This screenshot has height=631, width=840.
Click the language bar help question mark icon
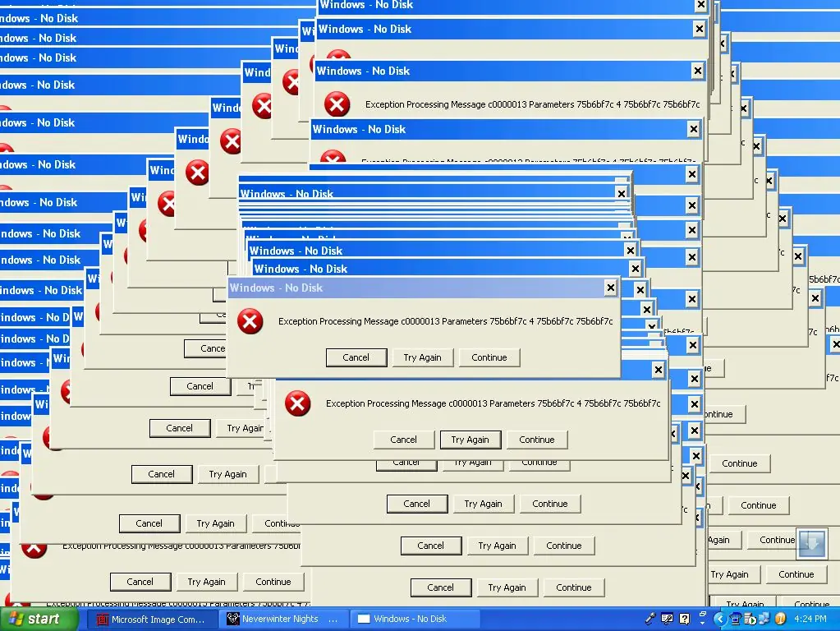coord(685,619)
